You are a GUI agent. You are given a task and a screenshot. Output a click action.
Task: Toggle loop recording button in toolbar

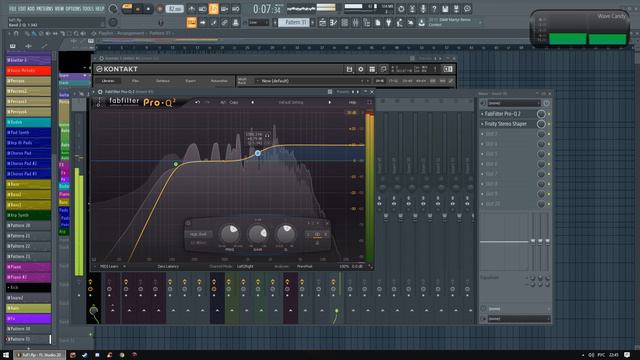[236, 9]
